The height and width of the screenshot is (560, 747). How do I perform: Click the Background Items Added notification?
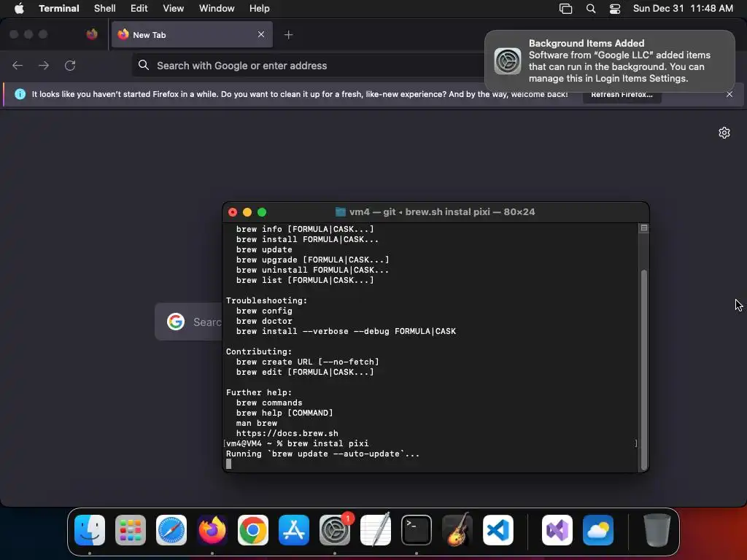[x=609, y=61]
